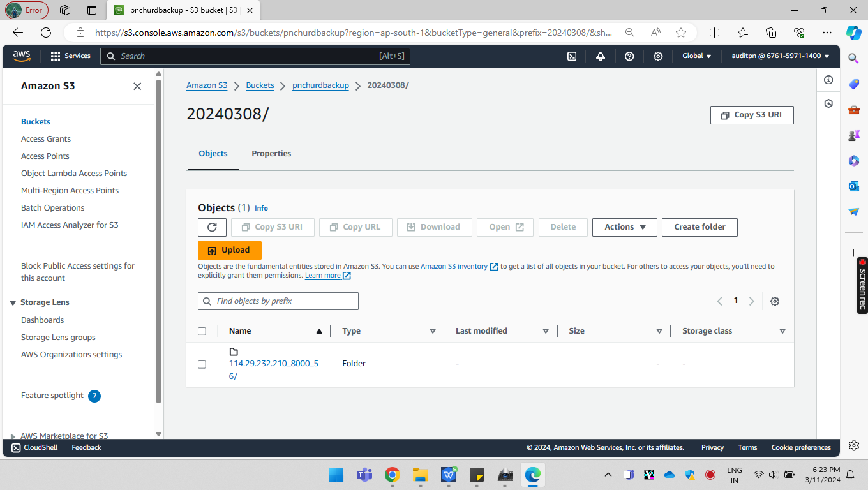868x490 pixels.
Task: Open Google Chrome from taskbar
Action: 393,475
